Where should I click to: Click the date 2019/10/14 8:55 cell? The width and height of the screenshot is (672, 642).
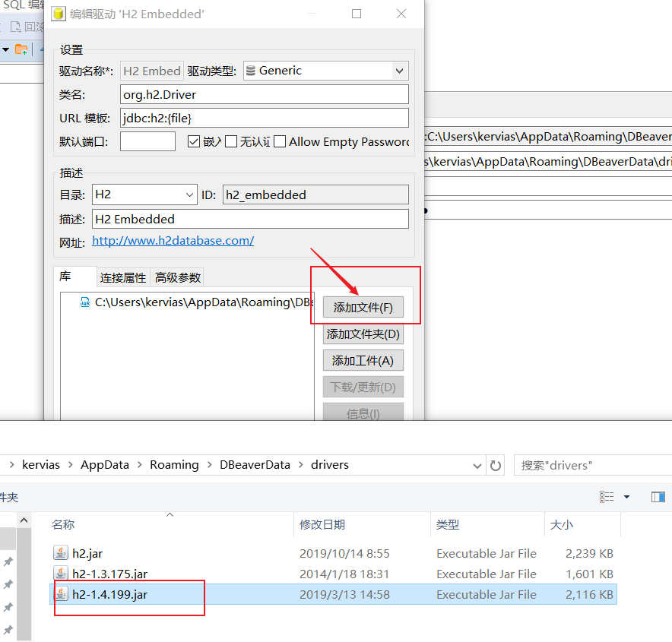coord(344,553)
